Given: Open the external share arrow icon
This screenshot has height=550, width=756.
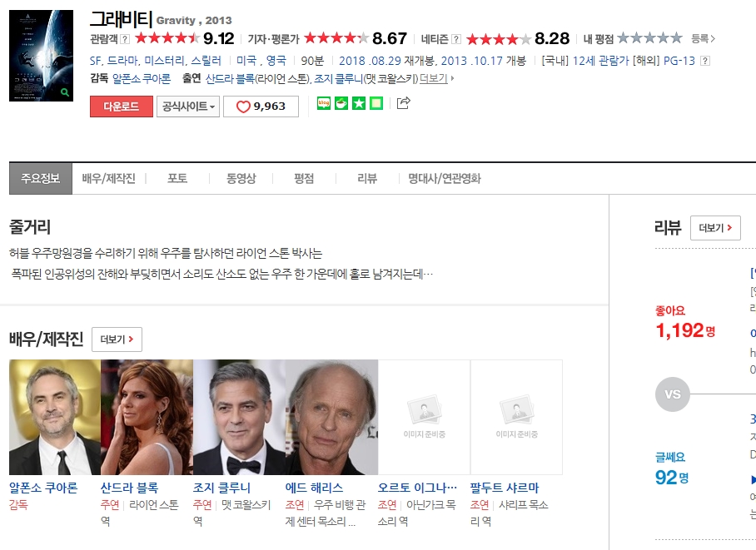Looking at the screenshot, I should point(403,102).
